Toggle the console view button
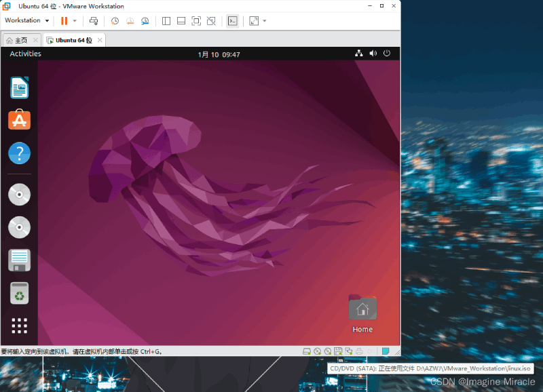 [233, 21]
